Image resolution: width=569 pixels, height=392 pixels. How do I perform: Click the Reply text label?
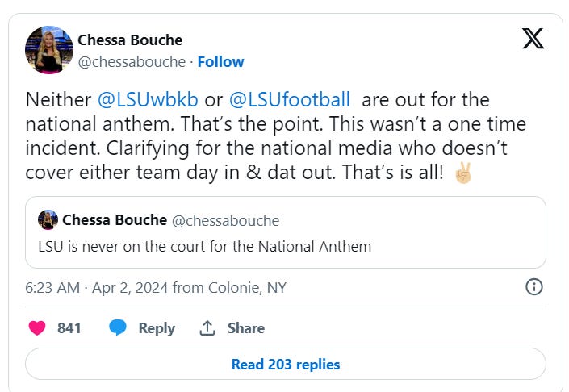(x=157, y=327)
